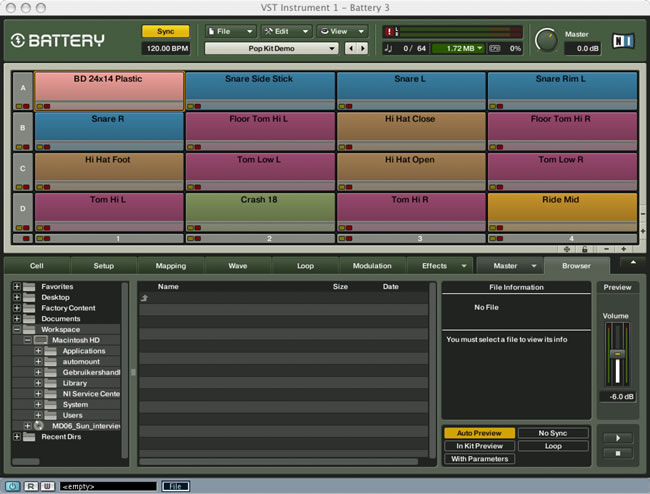Load the next kit with right arrow

point(363,48)
